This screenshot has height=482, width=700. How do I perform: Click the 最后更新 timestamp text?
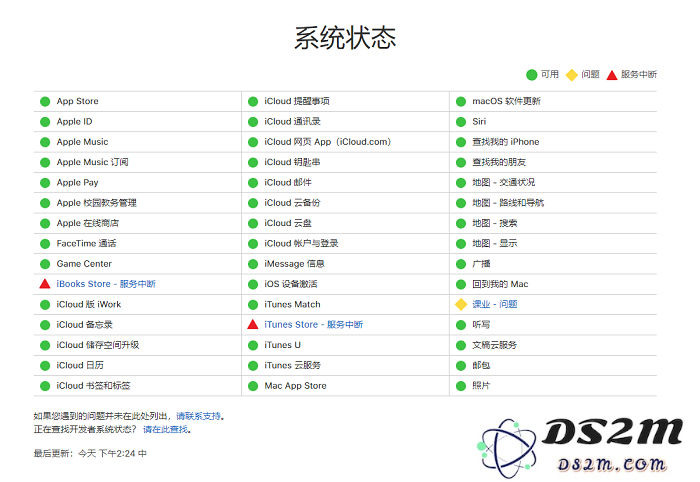(x=90, y=453)
